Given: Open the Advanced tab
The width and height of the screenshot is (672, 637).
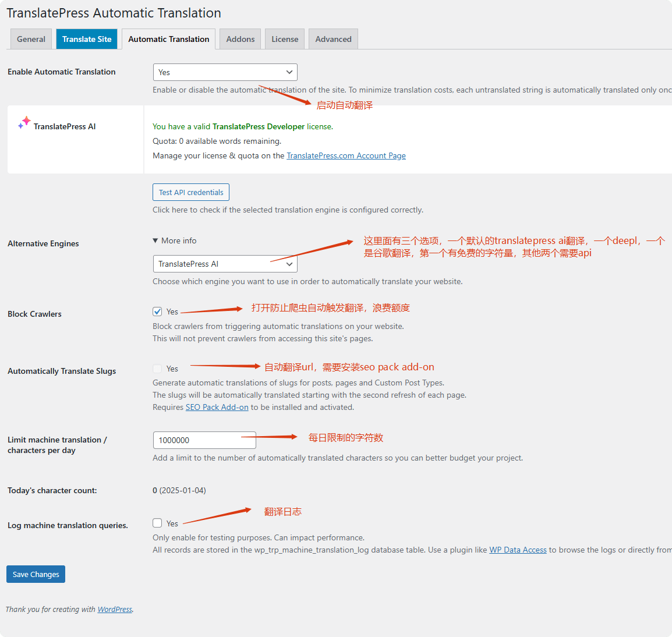Looking at the screenshot, I should coord(333,39).
